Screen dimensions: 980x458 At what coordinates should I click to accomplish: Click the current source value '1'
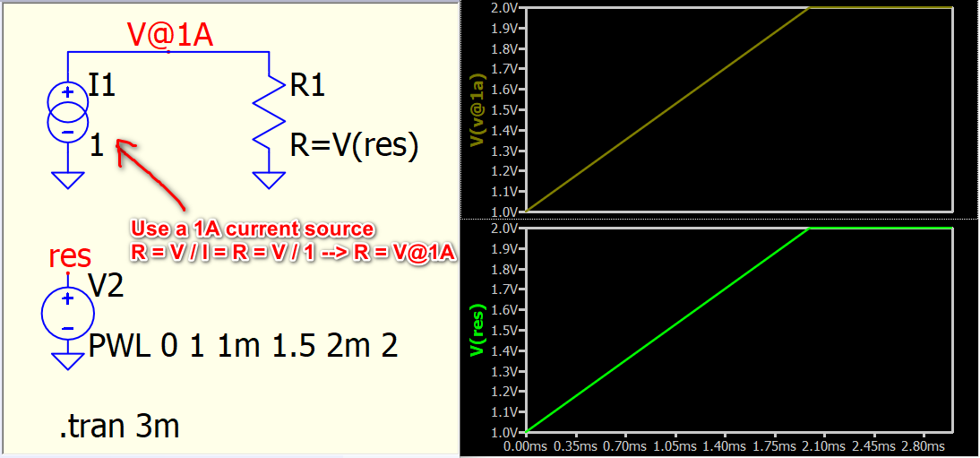click(x=96, y=146)
